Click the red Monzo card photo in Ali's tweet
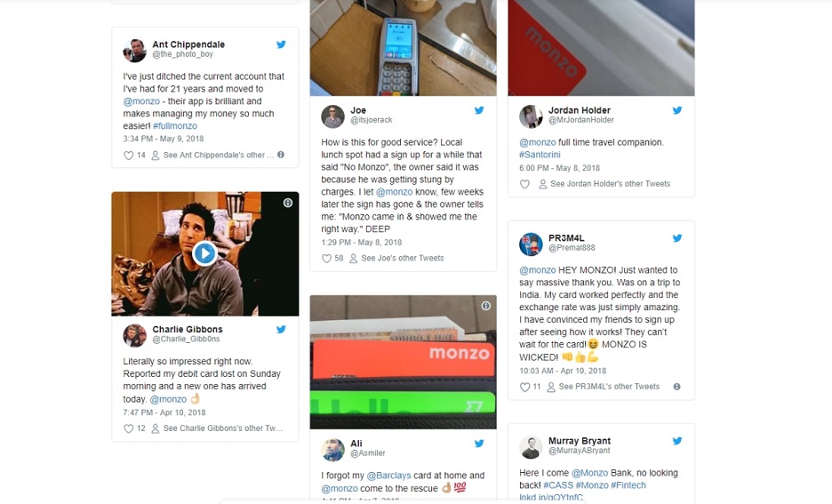Screen dimensions: 832x504 point(404,362)
